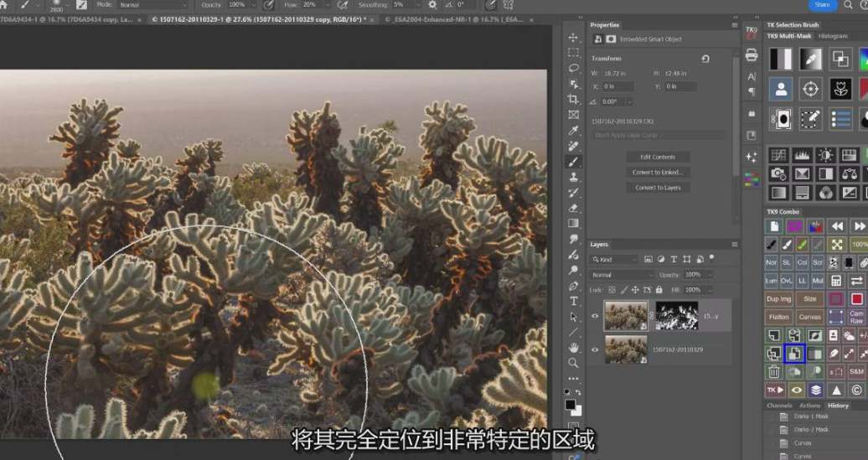Click the tulip flower icon in TK9 Multi-Mask
This screenshot has height=460, width=868.
coord(840,89)
